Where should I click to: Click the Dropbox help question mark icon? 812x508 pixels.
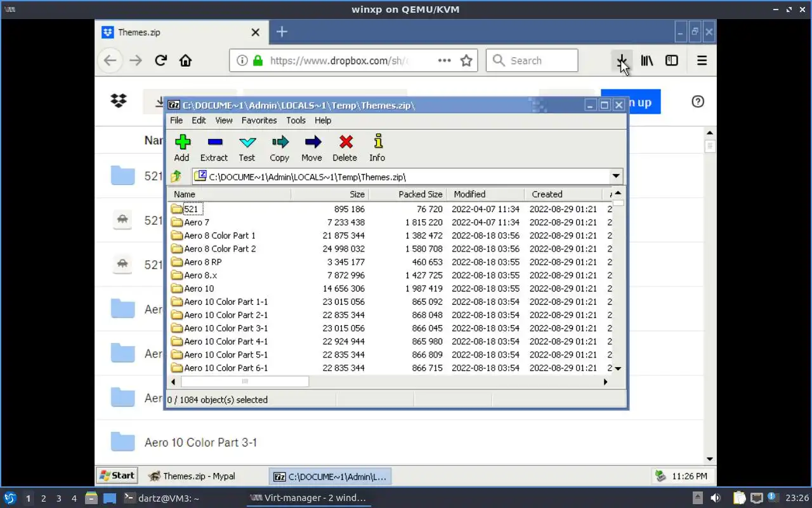click(x=698, y=102)
